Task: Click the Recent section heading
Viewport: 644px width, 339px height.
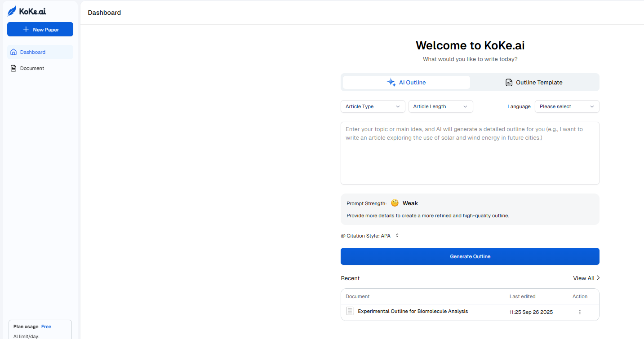Action: tap(350, 278)
